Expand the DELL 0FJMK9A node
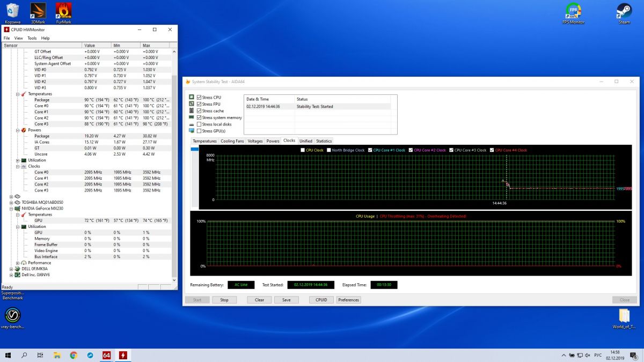 (11, 269)
